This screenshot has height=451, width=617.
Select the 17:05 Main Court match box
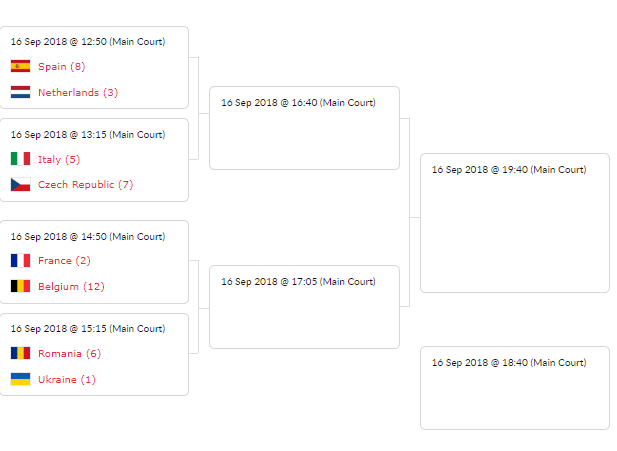tap(304, 307)
